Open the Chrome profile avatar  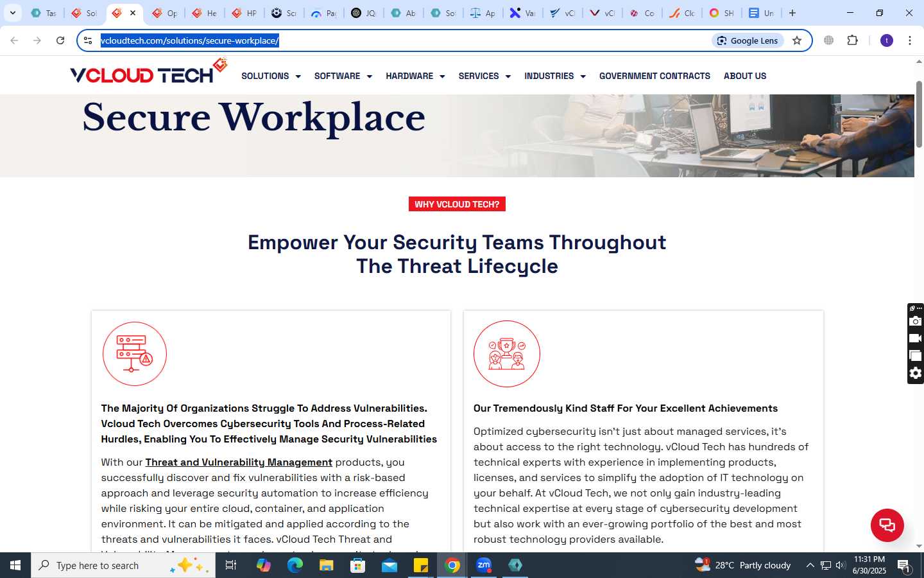(887, 40)
